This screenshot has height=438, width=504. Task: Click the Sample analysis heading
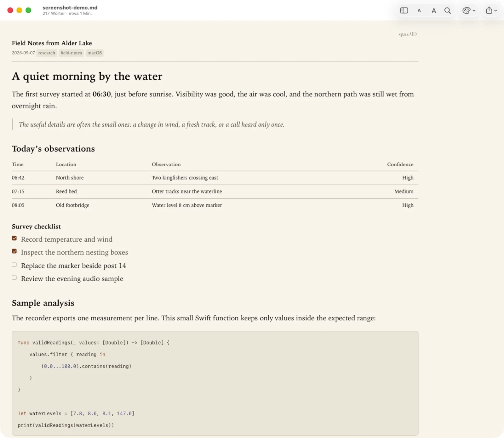(43, 303)
